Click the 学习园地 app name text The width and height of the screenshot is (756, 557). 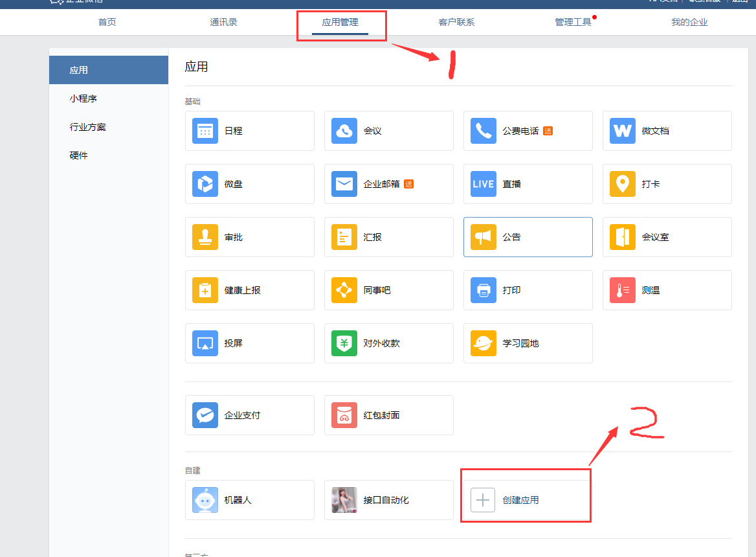(520, 343)
